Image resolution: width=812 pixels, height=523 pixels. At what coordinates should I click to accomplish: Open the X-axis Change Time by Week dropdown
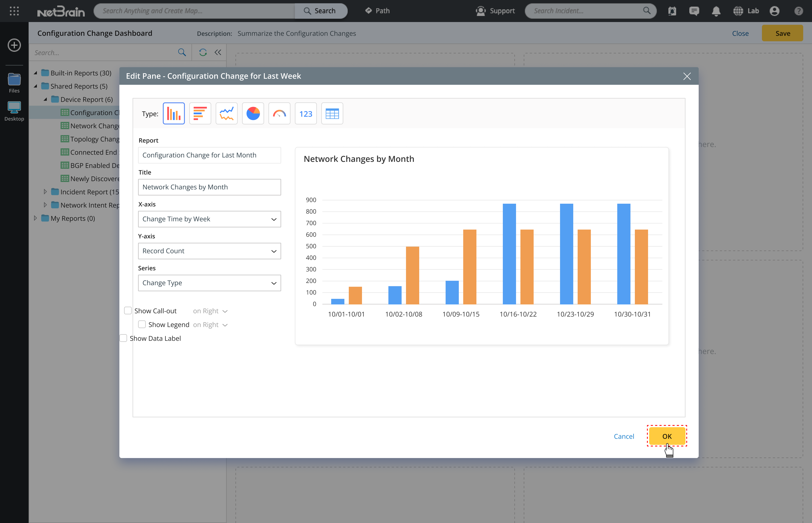209,219
